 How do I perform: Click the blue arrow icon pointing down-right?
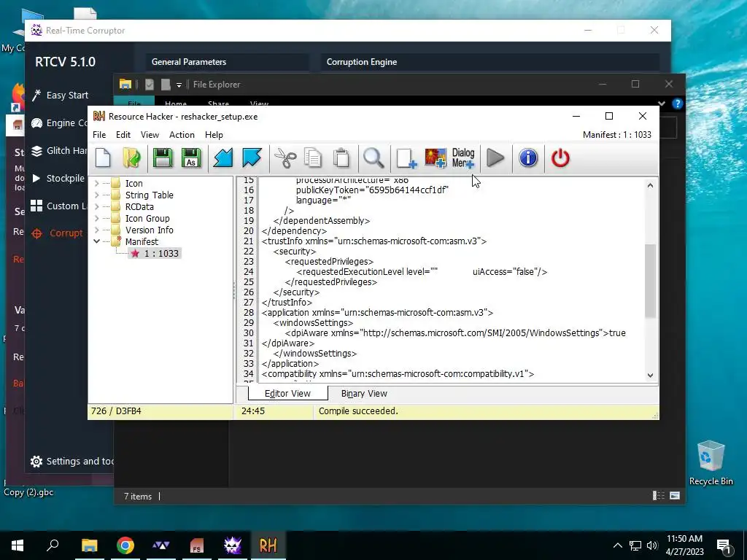[252, 158]
